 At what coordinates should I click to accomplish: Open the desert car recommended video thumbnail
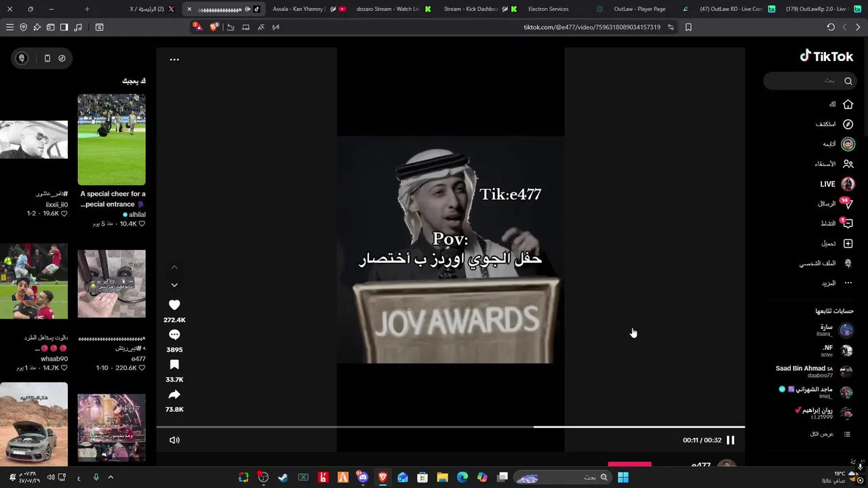tap(34, 424)
